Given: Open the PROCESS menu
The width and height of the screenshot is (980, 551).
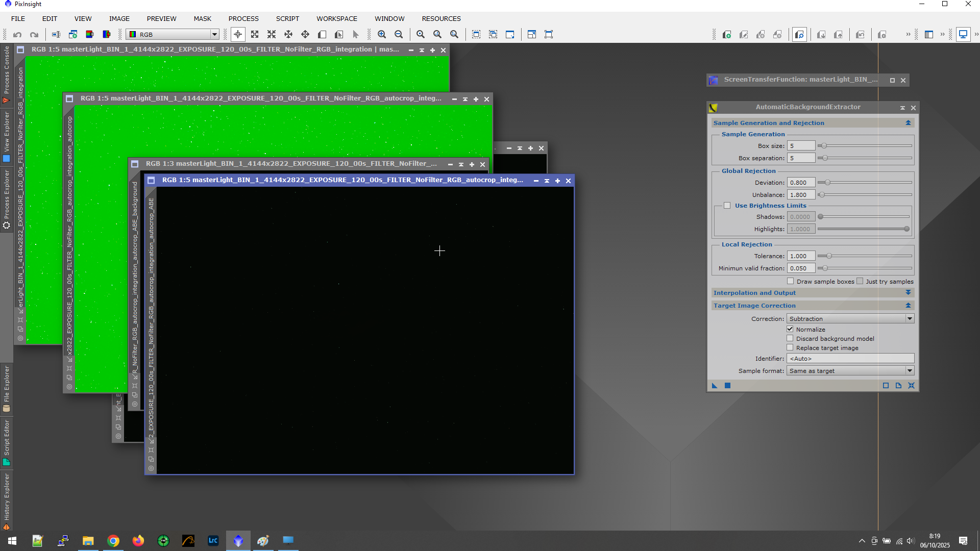Looking at the screenshot, I should click(243, 18).
